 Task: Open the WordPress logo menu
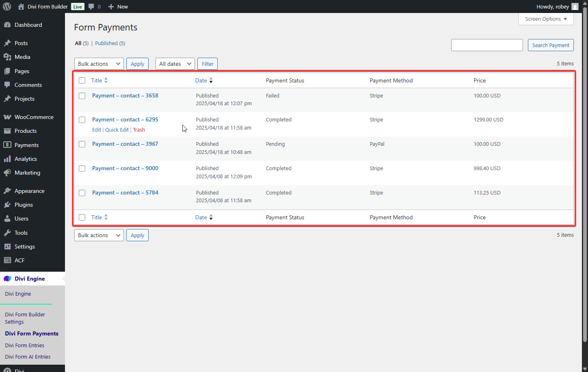(x=7, y=6)
